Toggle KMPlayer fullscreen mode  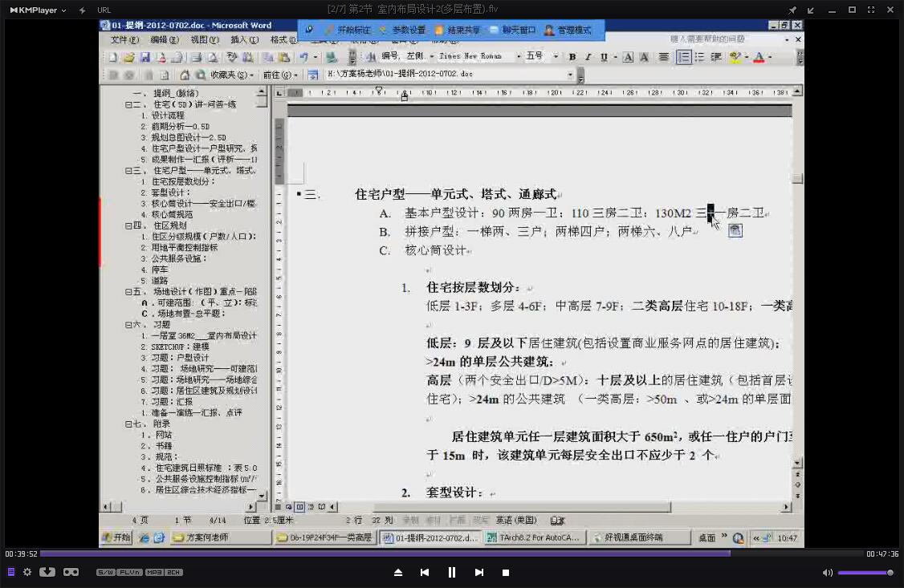[x=871, y=10]
